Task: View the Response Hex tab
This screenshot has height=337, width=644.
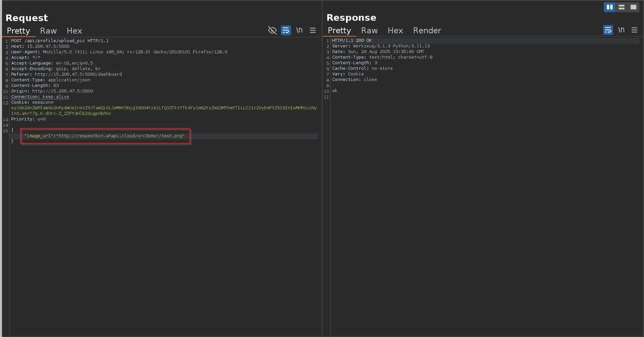Action: 395,31
